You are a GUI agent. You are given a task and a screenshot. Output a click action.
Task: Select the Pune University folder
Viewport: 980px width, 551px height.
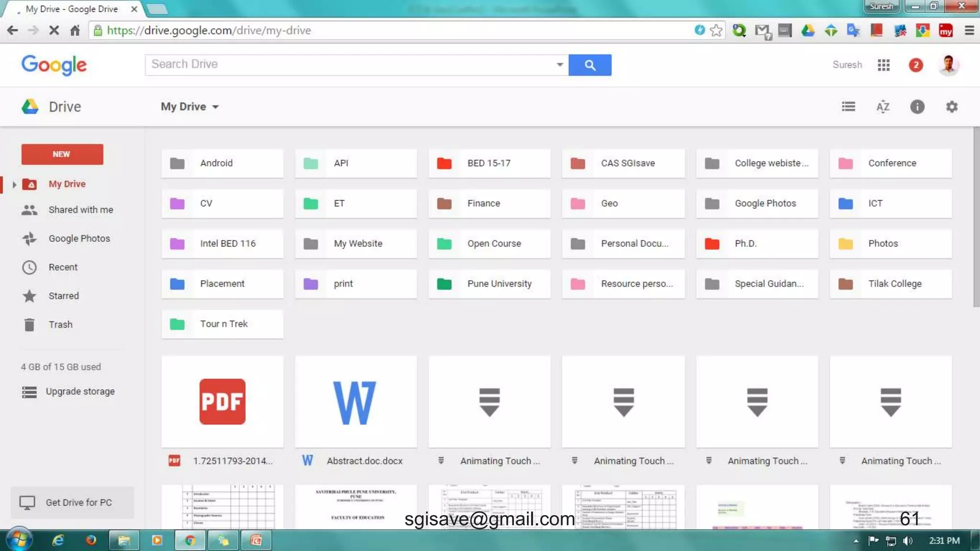[x=489, y=284]
